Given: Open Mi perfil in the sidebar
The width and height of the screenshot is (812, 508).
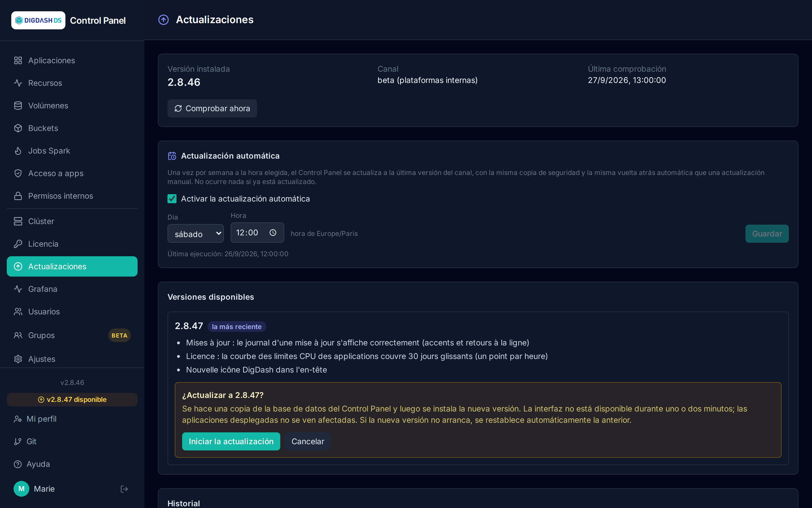Looking at the screenshot, I should [x=72, y=419].
